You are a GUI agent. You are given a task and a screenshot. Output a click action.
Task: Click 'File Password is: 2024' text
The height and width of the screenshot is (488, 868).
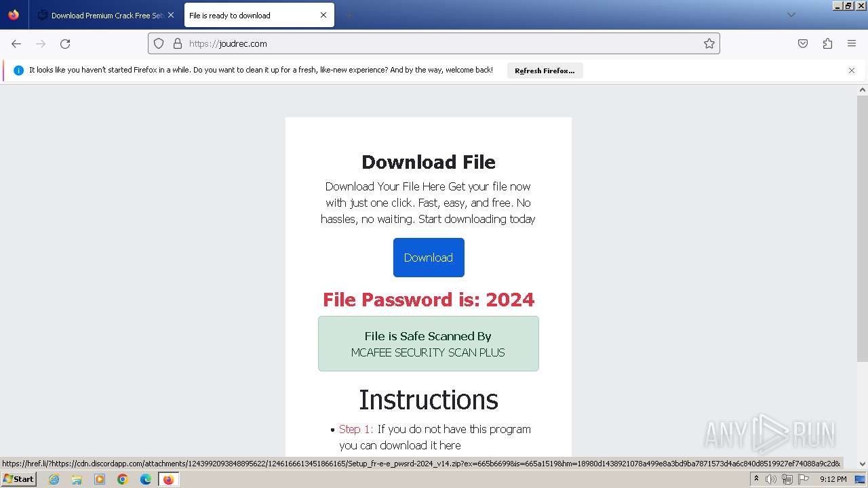tap(429, 300)
